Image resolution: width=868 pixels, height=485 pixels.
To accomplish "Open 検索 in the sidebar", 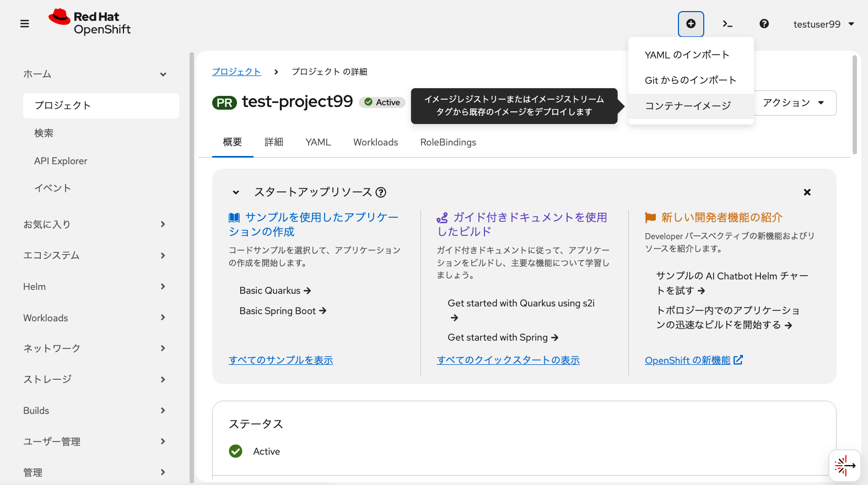I will pyautogui.click(x=101, y=133).
